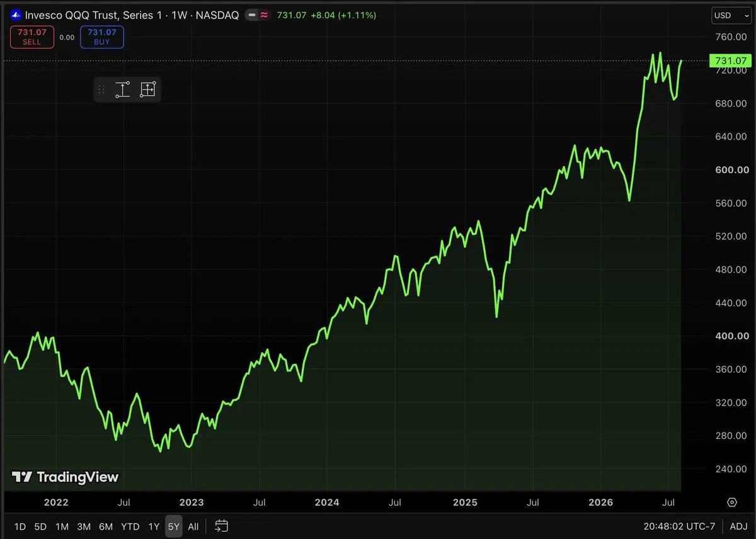Screen dimensions: 756x539
Task: Switch to the 3M time range
Action: click(x=84, y=526)
